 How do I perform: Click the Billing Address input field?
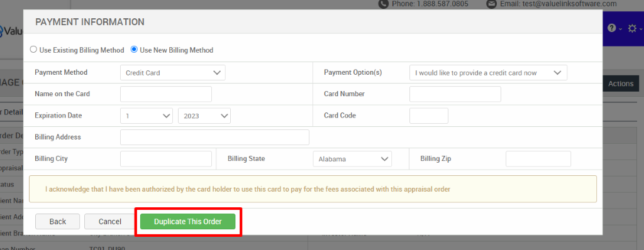[215, 137]
